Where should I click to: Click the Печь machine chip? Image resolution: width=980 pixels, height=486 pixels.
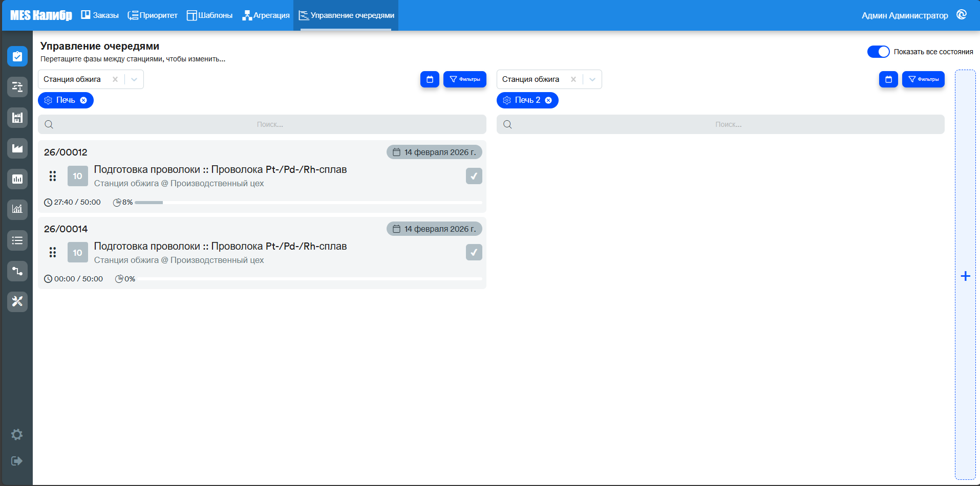[66, 100]
